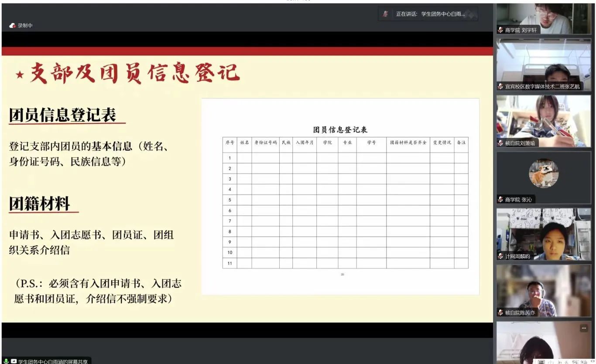This screenshot has height=364, width=596.
Task: Select the video tile of 核自院陈芮亦
Action: click(x=544, y=291)
